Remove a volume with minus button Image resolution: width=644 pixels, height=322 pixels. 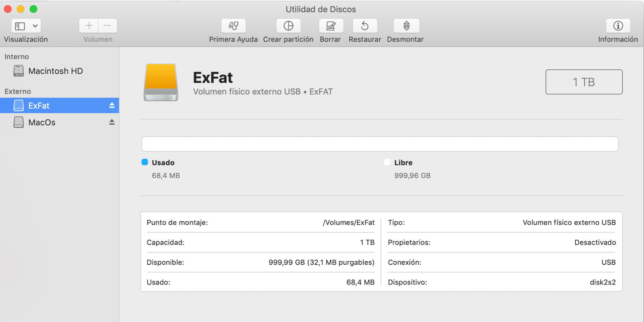pos(107,26)
